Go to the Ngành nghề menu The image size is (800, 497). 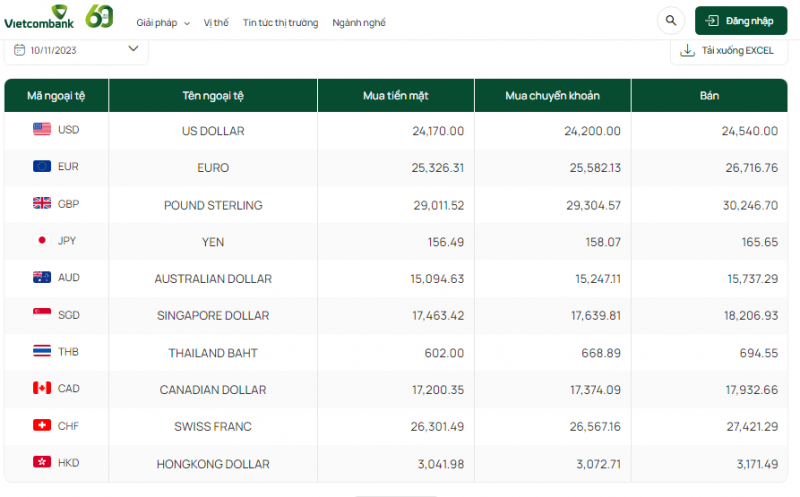(x=358, y=23)
